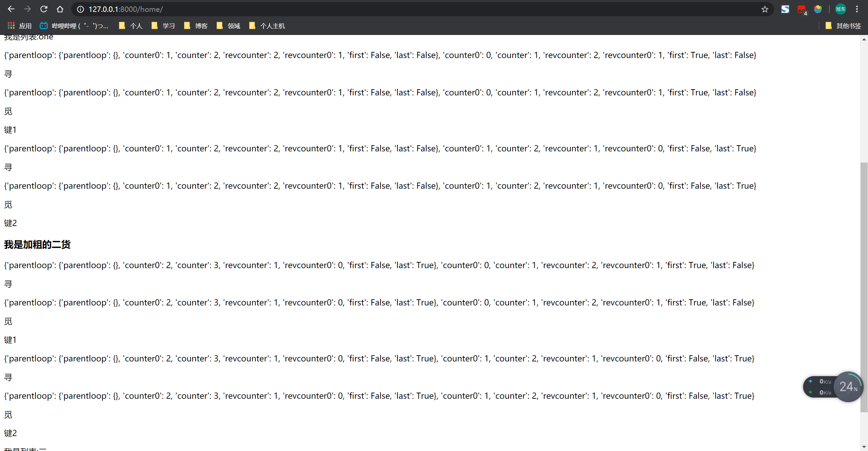868x451 pixels.
Task: Open the 哔哩哔哩 bookmark
Action: point(74,26)
